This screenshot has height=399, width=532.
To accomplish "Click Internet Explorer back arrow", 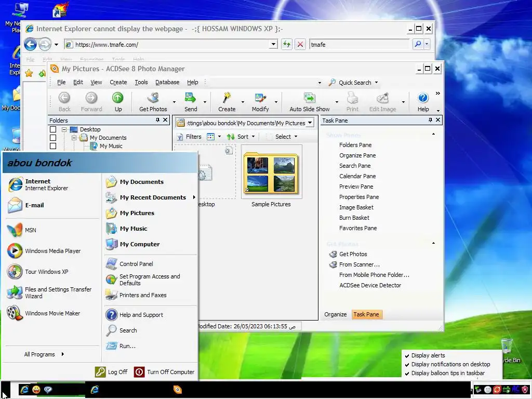I will pyautogui.click(x=31, y=44).
